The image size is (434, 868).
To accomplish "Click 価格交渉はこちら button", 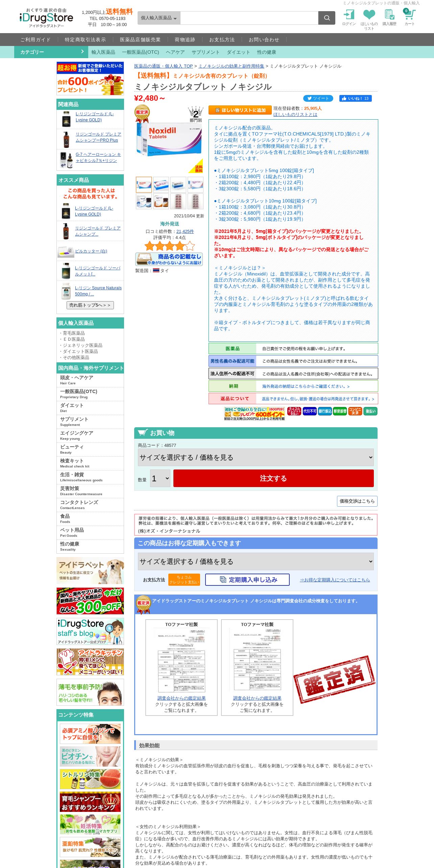I will (357, 501).
